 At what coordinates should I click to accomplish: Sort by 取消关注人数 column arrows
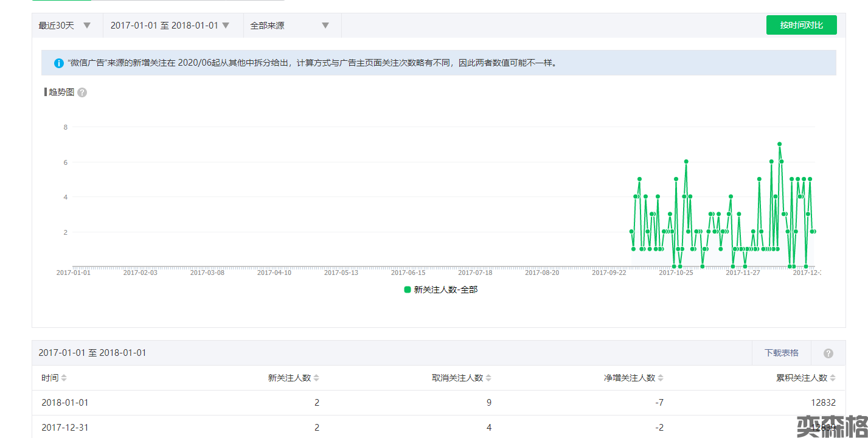(488, 378)
